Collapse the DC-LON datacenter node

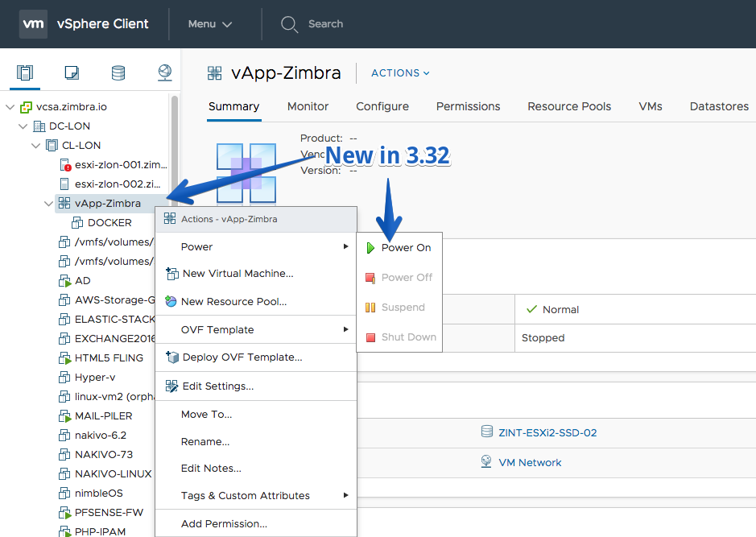coord(23,126)
